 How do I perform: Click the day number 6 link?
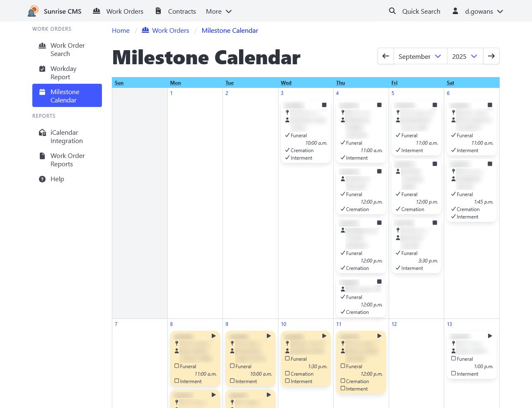coord(448,93)
